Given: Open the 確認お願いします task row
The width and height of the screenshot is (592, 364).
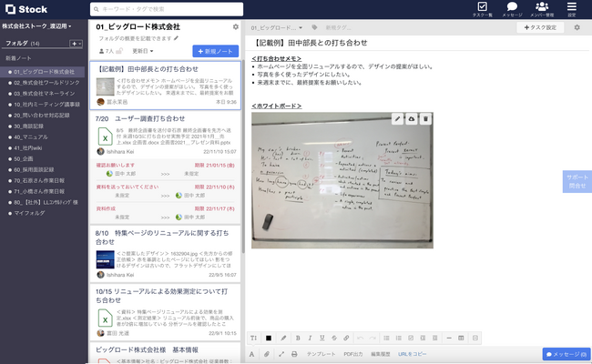Looking at the screenshot, I should click(x=166, y=169).
